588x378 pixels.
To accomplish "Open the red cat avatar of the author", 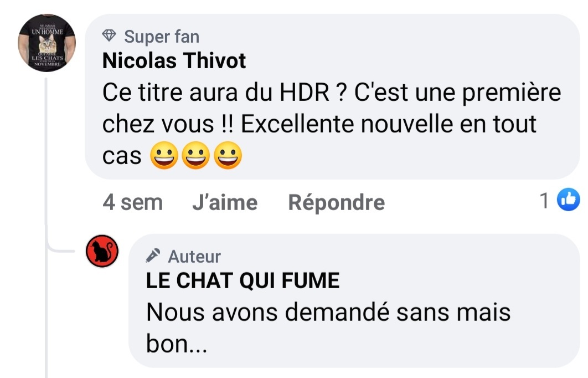I will [x=102, y=251].
